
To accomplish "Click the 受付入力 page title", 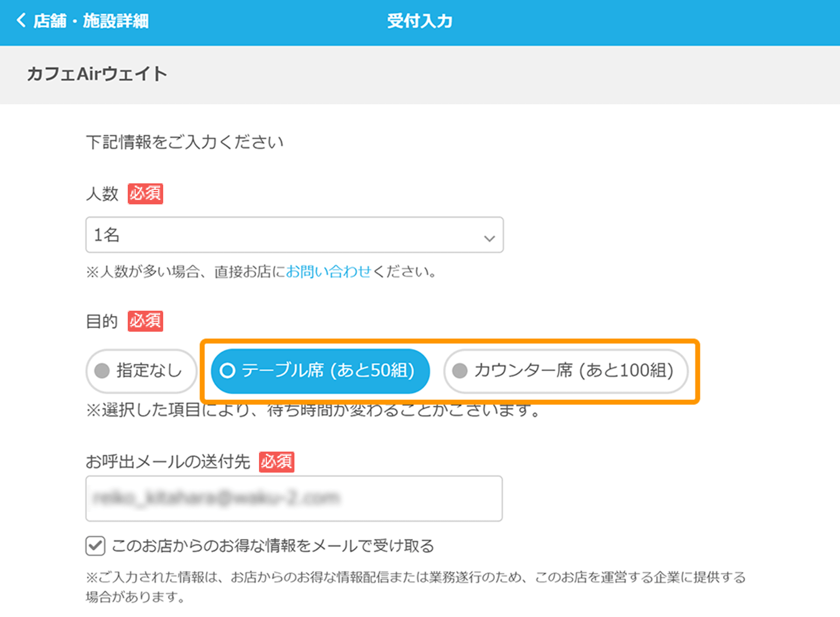I will click(x=420, y=21).
